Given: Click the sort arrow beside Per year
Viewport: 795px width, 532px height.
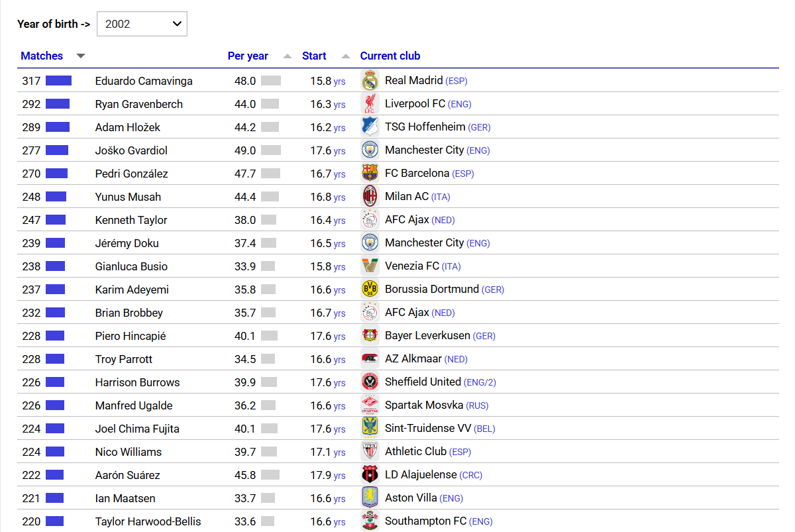Looking at the screenshot, I should click(288, 56).
